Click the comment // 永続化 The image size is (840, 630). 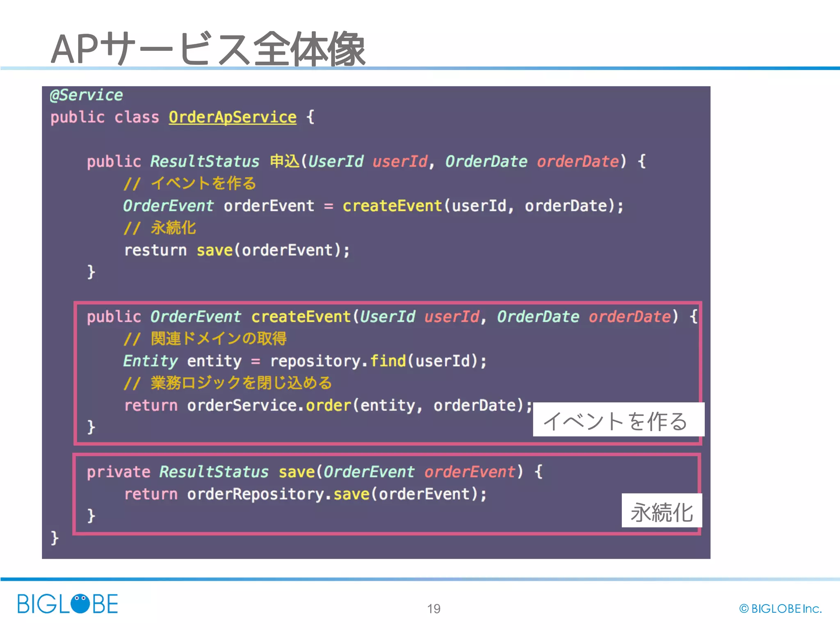[x=160, y=228]
